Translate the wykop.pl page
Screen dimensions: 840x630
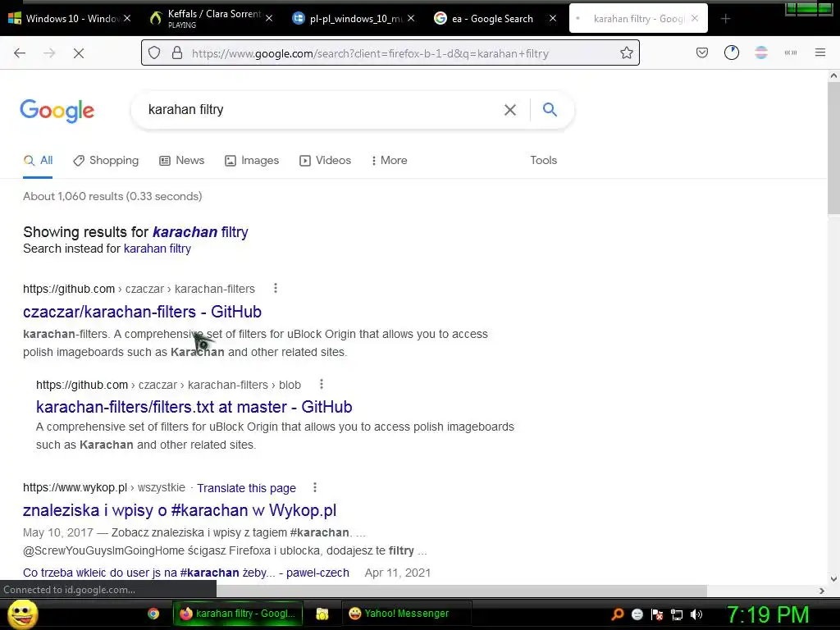(246, 488)
